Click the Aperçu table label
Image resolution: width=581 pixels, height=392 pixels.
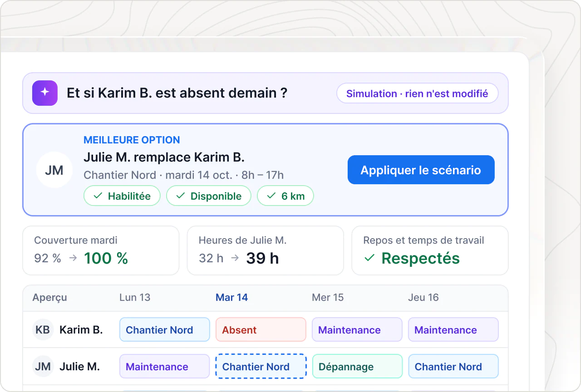coord(49,298)
